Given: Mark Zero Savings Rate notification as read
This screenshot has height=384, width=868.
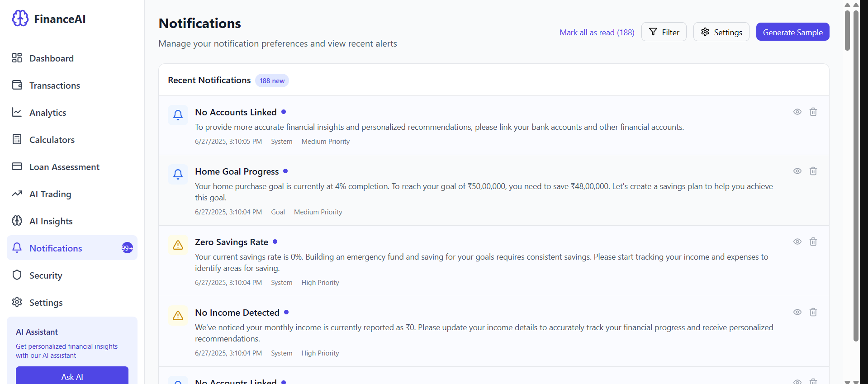Looking at the screenshot, I should click(x=797, y=242).
